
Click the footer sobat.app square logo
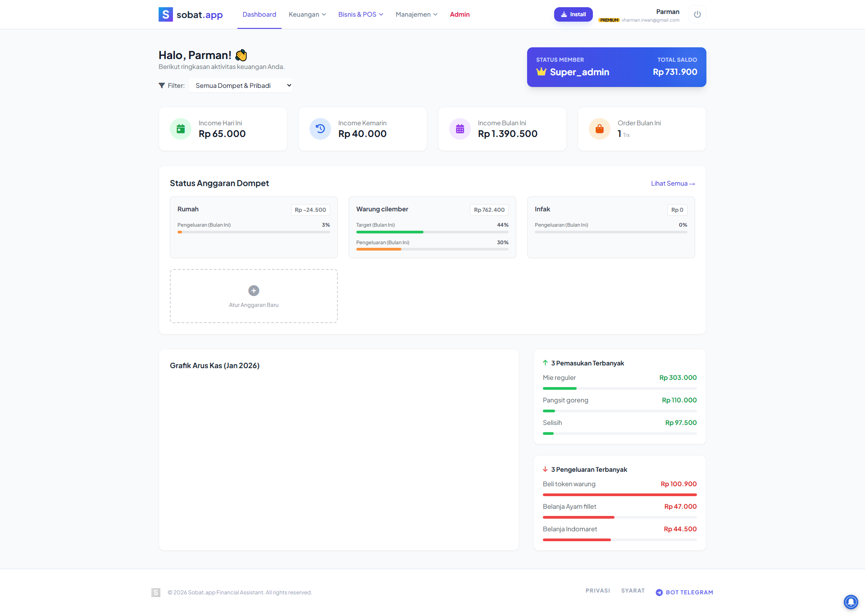(156, 592)
